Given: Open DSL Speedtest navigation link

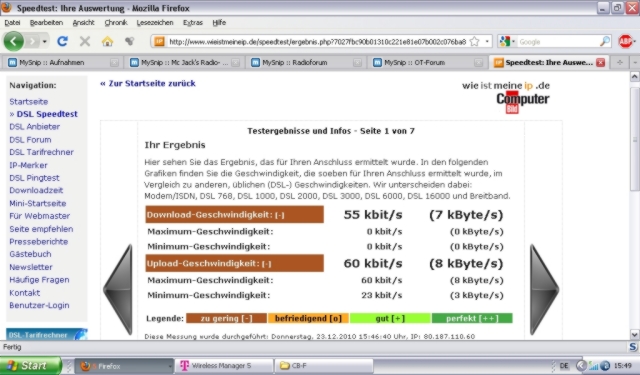Looking at the screenshot, I should pos(47,114).
